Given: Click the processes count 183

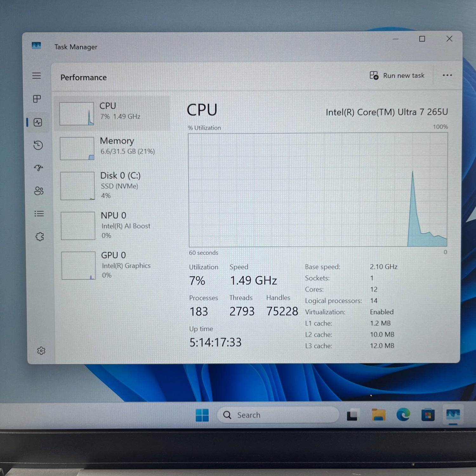Looking at the screenshot, I should pyautogui.click(x=199, y=311).
